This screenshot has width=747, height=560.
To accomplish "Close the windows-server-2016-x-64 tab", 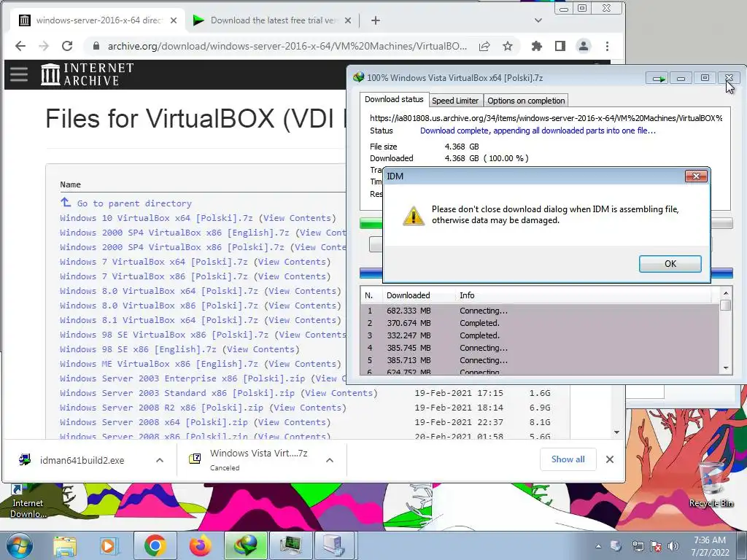I will click(x=174, y=20).
